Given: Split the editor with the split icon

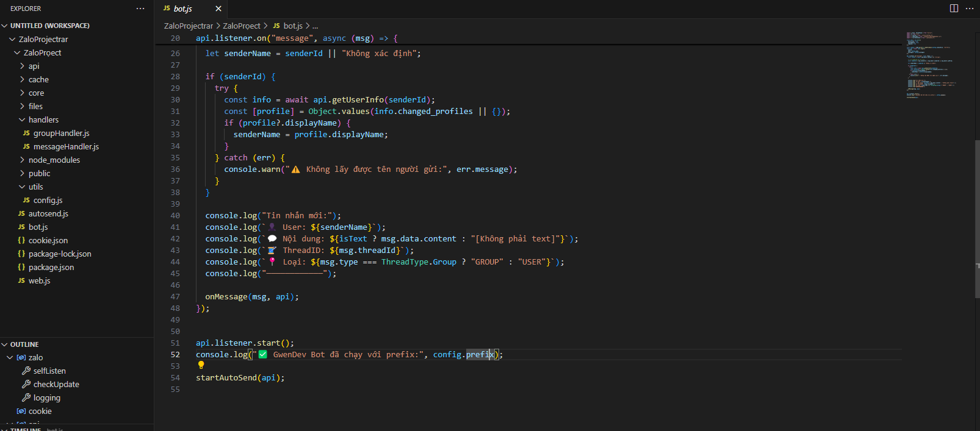Looking at the screenshot, I should click(954, 9).
